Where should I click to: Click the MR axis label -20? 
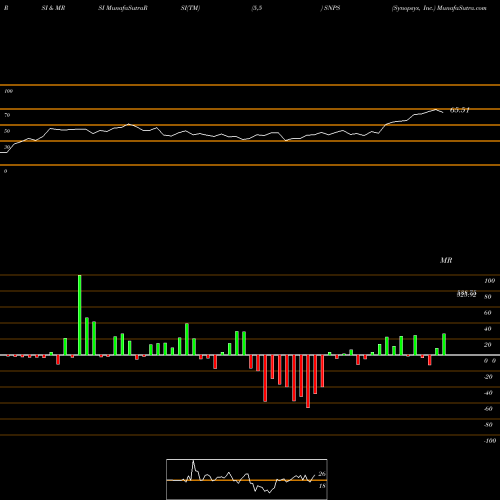click(488, 377)
